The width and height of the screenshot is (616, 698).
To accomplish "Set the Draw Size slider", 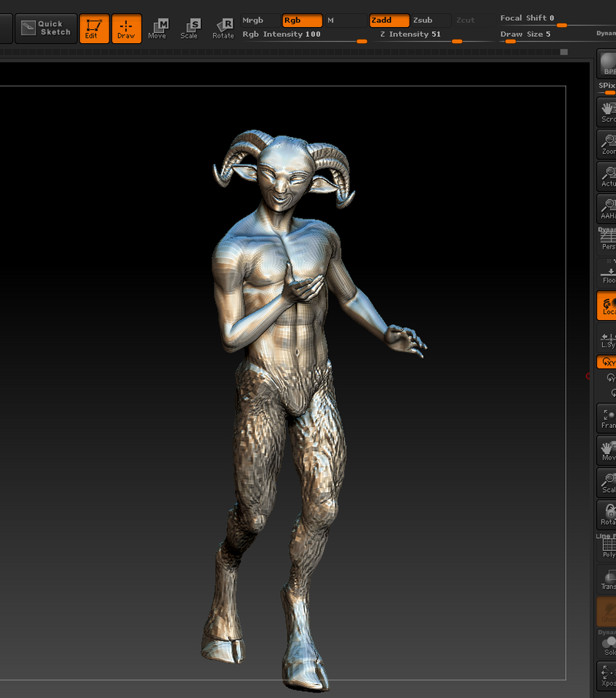I will (547, 36).
